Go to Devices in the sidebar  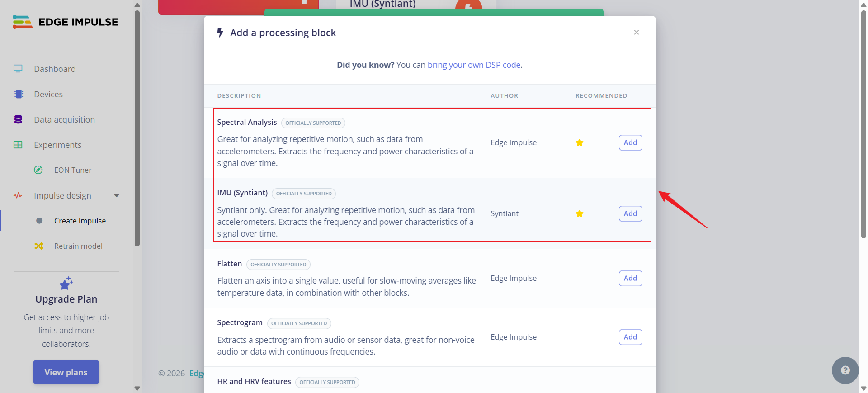(48, 94)
